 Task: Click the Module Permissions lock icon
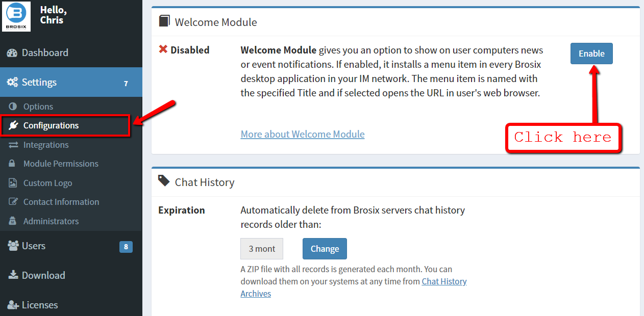[14, 164]
